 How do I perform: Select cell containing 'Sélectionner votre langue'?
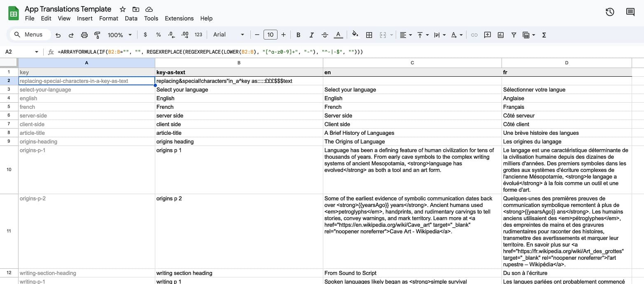567,89
